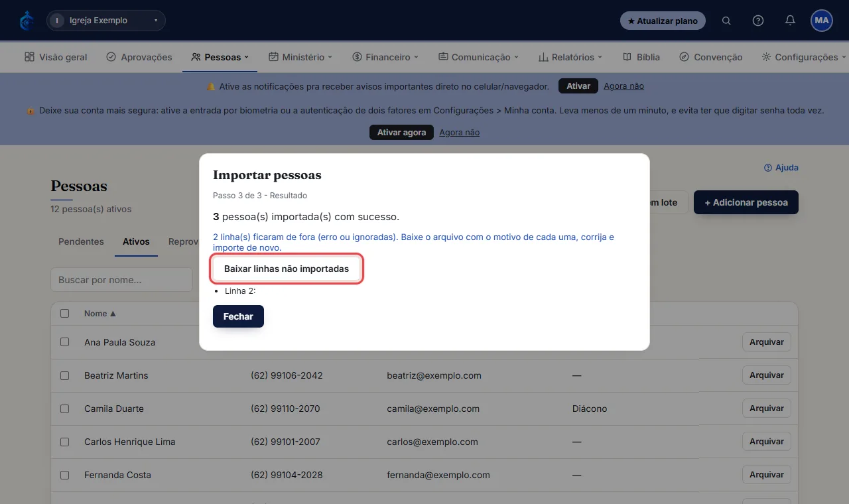Check the box next to Camila Duarte
Screen dimensions: 849x504
[65, 409]
